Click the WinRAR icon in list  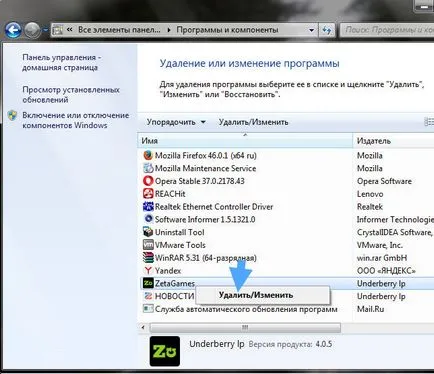pos(148,258)
